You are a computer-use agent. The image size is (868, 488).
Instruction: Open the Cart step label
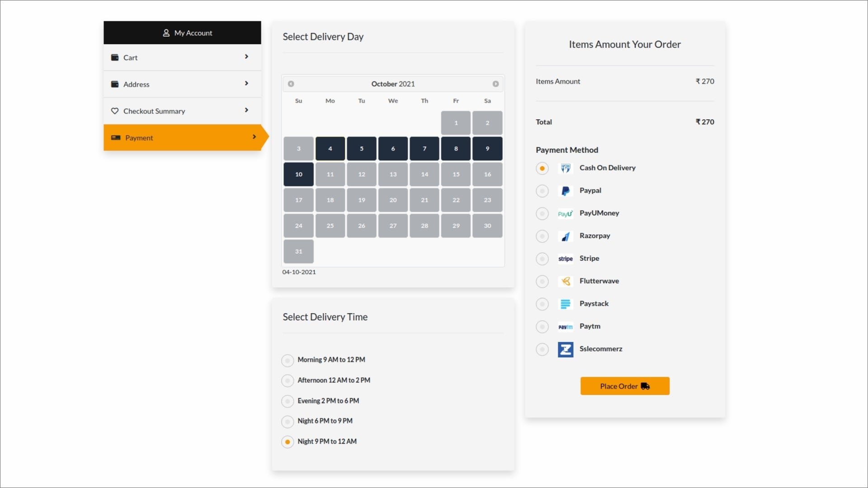click(x=130, y=57)
